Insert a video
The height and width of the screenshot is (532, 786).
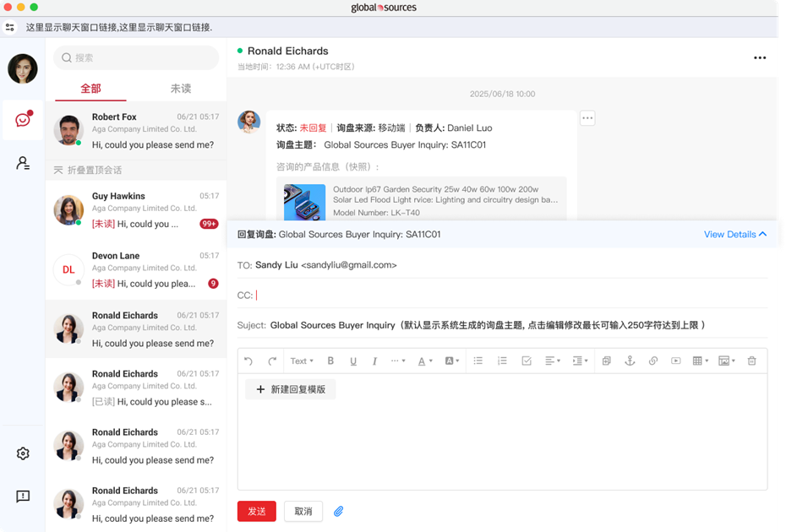point(676,361)
